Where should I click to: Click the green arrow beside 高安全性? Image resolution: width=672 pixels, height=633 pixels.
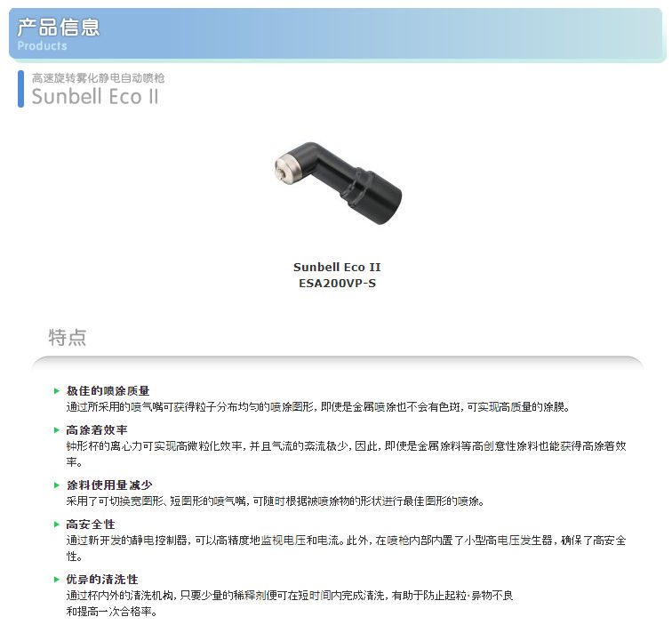point(57,525)
